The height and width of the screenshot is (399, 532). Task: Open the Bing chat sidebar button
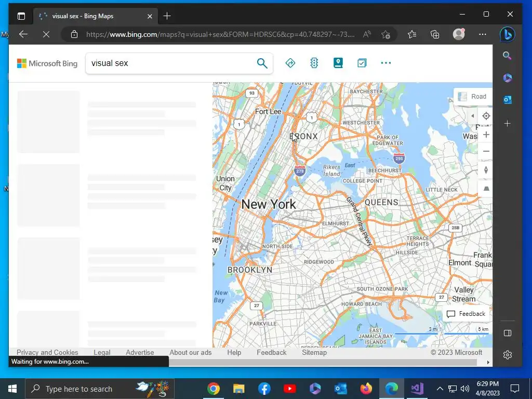[507, 34]
